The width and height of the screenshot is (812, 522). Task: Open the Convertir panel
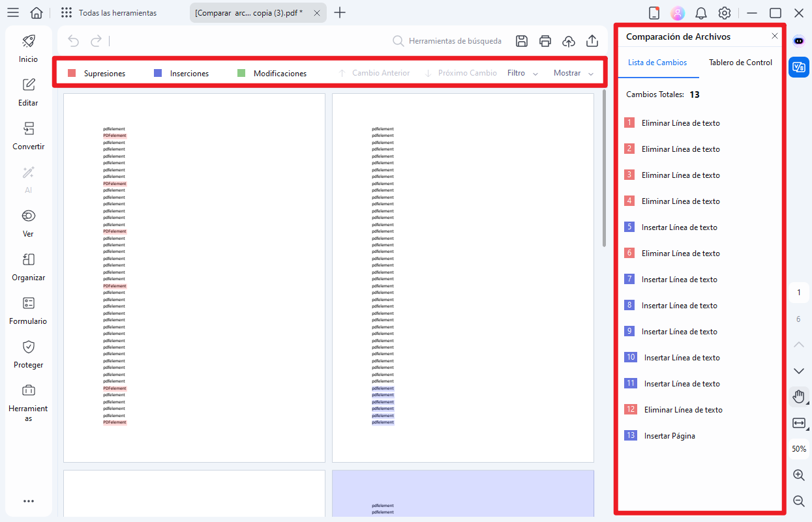pos(28,135)
